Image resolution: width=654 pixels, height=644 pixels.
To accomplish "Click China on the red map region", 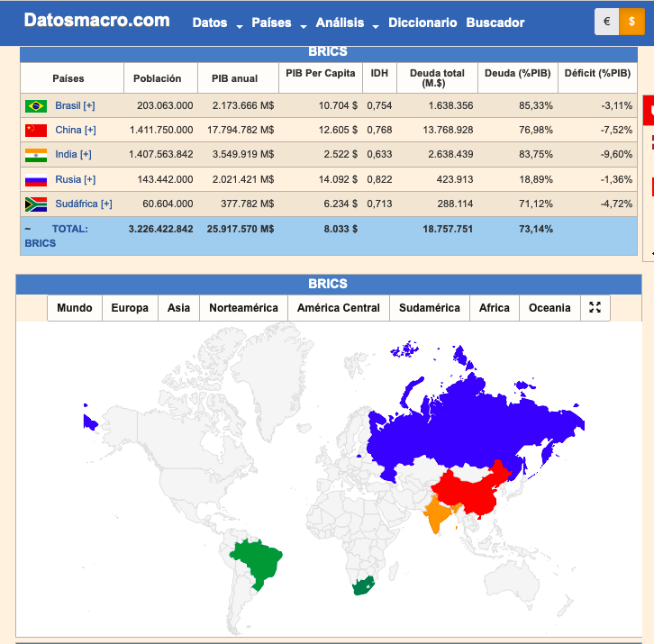I will tap(471, 492).
